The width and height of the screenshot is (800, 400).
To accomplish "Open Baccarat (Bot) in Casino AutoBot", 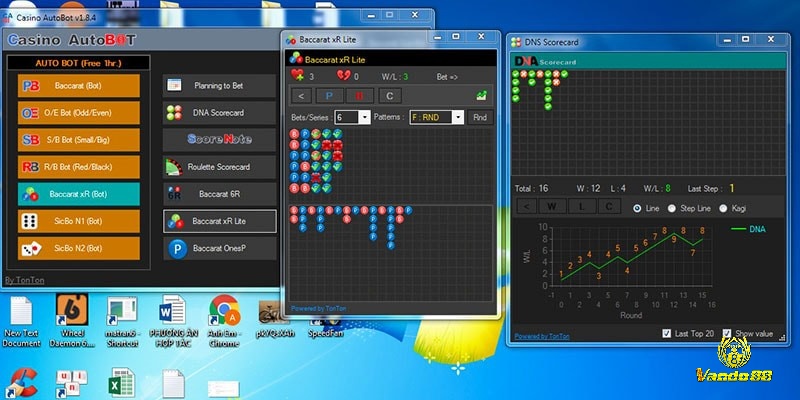I will (79, 86).
